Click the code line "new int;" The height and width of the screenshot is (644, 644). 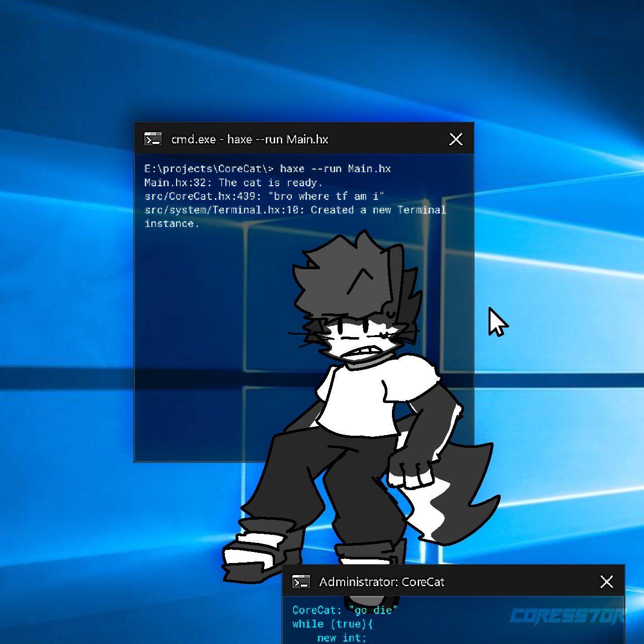pos(342,638)
